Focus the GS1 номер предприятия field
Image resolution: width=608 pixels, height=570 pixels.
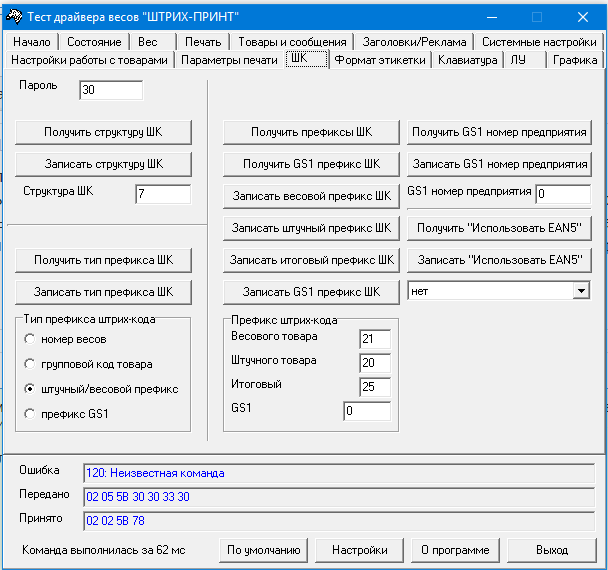click(563, 193)
